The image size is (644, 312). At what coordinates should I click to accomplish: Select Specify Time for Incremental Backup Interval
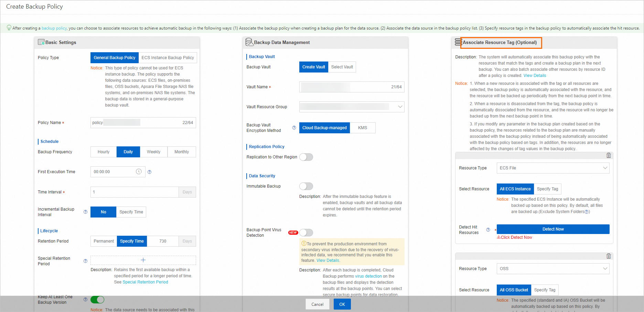[131, 212]
